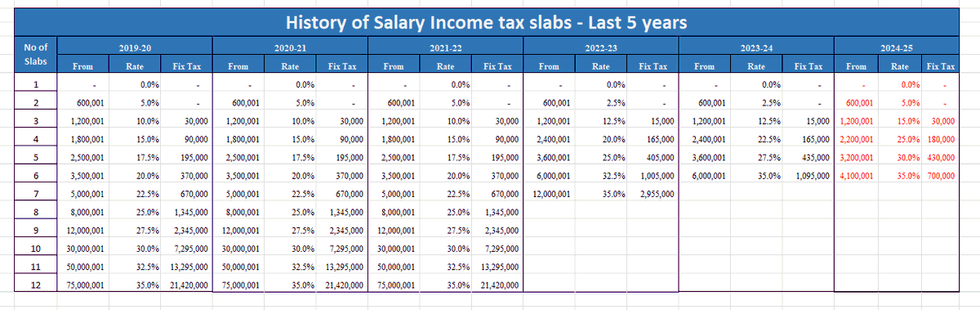The image size is (980, 310).
Task: Click 2,345,000 fix tax in 2021-22
Action: pos(501,231)
